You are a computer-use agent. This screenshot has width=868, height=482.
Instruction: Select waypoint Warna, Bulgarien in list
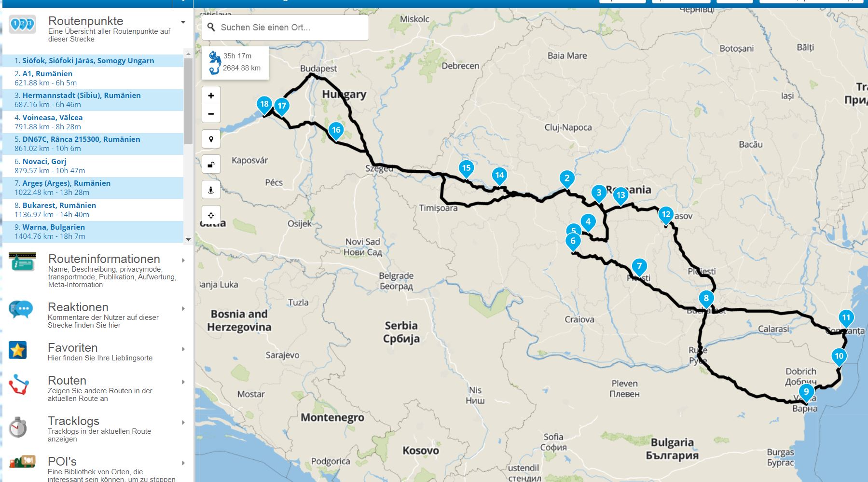(x=54, y=227)
